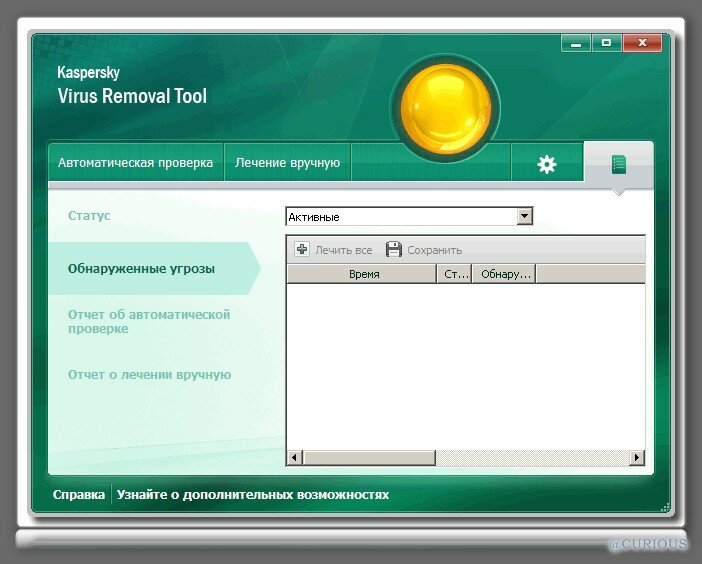Image resolution: width=702 pixels, height=564 pixels.
Task: Open the settings gear tab
Action: click(x=547, y=164)
